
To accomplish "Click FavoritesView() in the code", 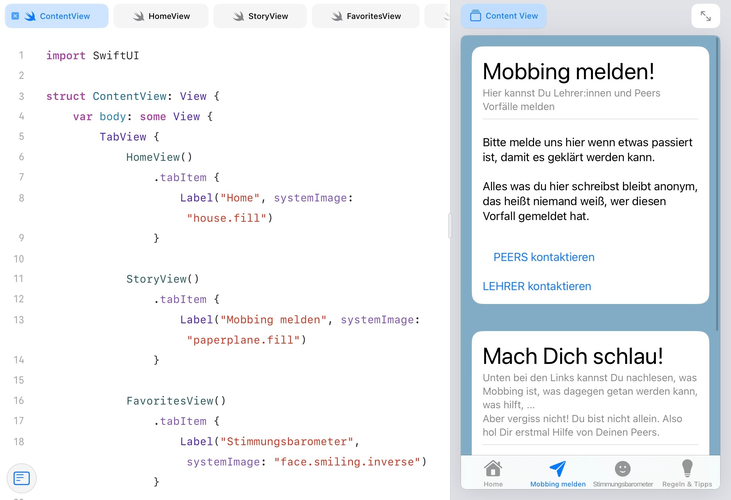I will tap(176, 400).
